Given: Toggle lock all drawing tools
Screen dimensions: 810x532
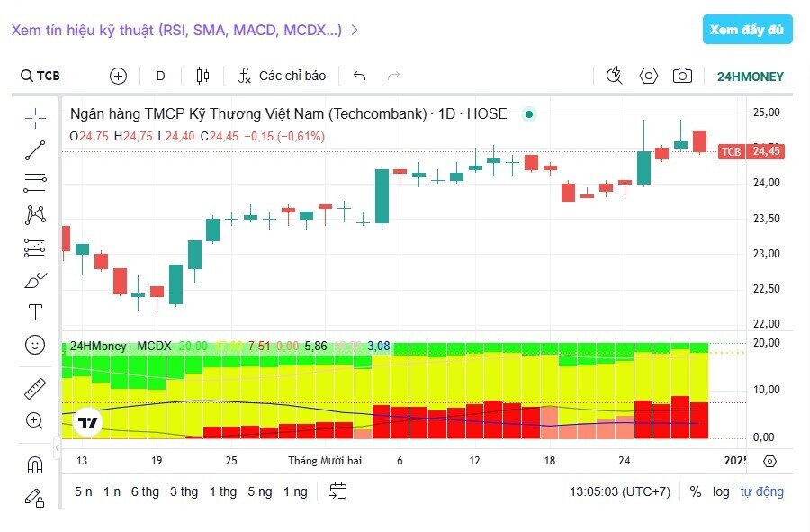Looking at the screenshot, I should [35, 498].
